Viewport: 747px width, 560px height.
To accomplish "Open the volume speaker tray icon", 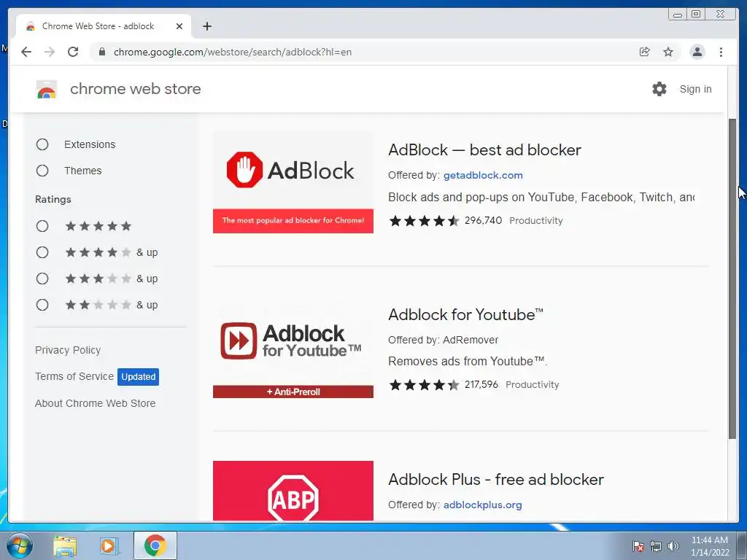I will click(x=673, y=546).
